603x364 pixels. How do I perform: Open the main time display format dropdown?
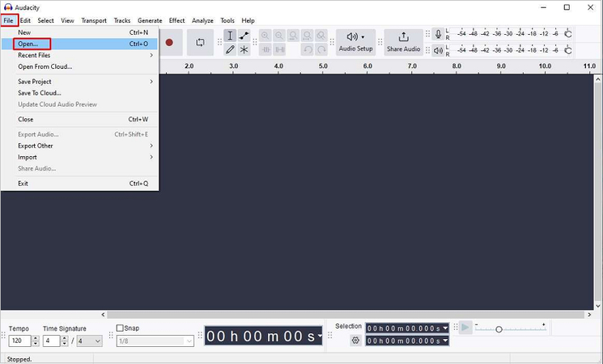pyautogui.click(x=319, y=336)
